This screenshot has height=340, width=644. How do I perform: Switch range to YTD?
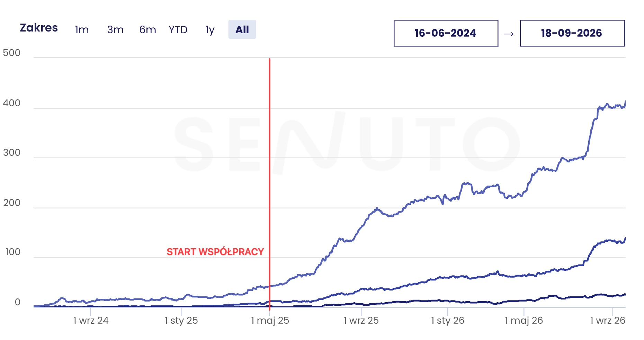tap(178, 30)
